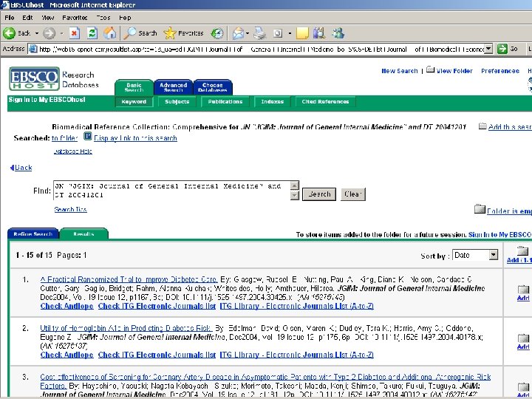Switch to the Results tab
This screenshot has height=399, width=532.
83,234
